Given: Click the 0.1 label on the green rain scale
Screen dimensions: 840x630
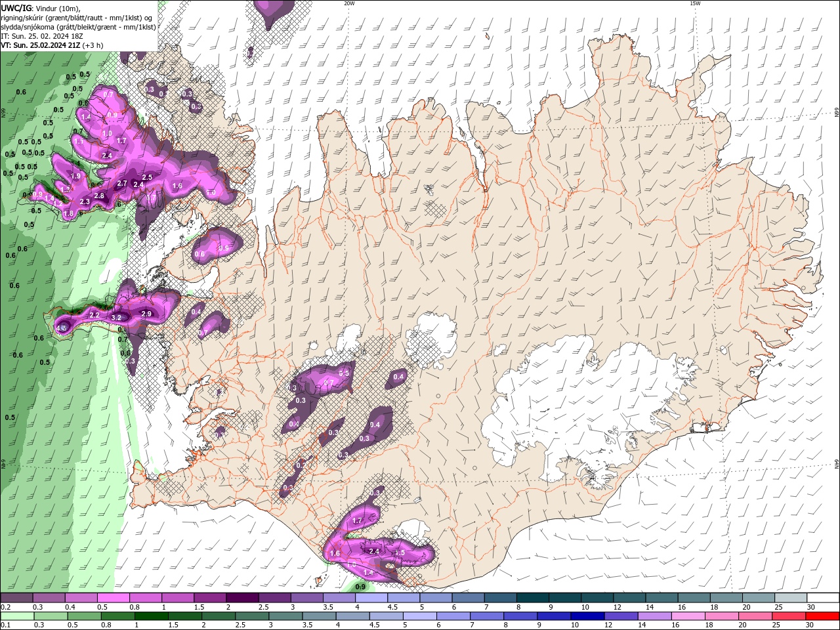Looking at the screenshot, I should pyautogui.click(x=5, y=625).
